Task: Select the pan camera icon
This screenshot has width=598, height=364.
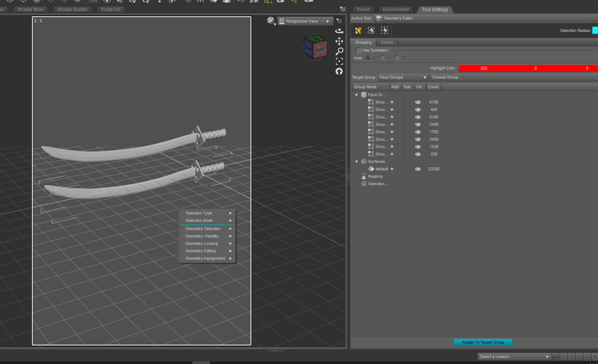Action: [339, 41]
